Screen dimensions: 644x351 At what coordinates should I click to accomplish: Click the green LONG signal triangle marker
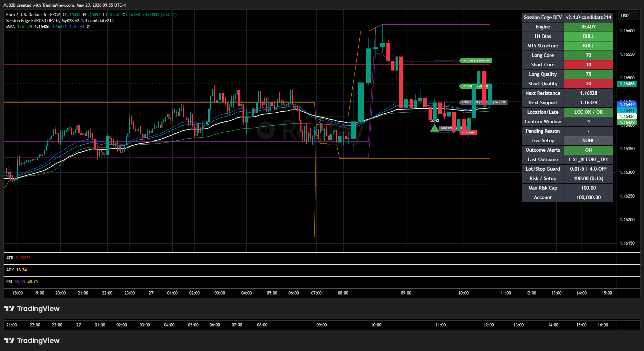[434, 128]
